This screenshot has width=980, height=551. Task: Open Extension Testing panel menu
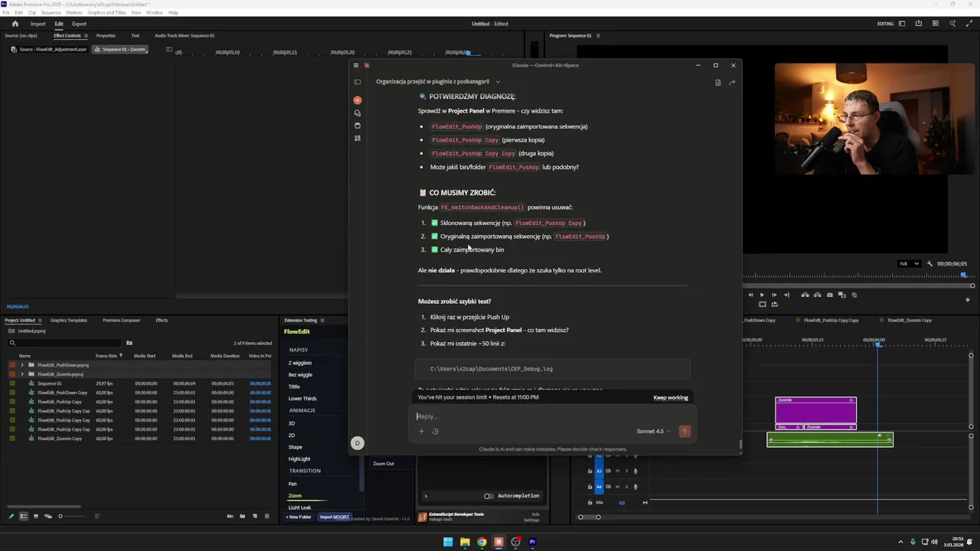tap(322, 321)
